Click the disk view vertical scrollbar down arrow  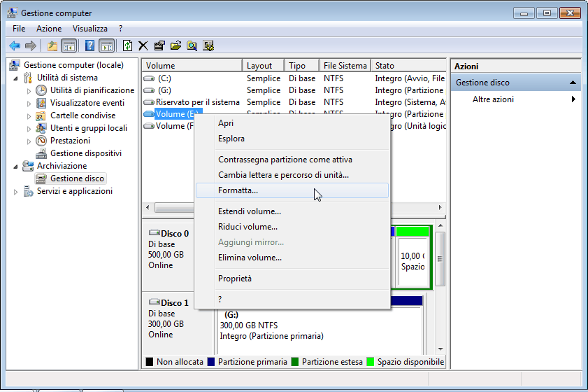click(x=440, y=349)
